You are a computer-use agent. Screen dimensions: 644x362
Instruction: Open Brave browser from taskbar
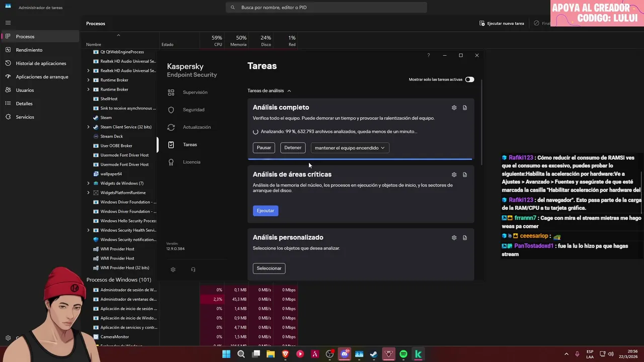pyautogui.click(x=285, y=354)
